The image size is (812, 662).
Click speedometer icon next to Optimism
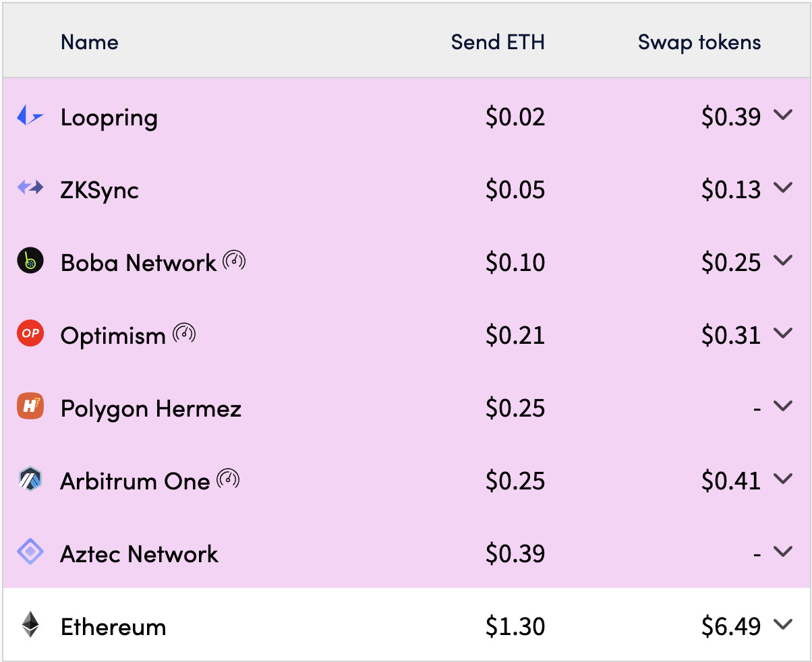(184, 333)
